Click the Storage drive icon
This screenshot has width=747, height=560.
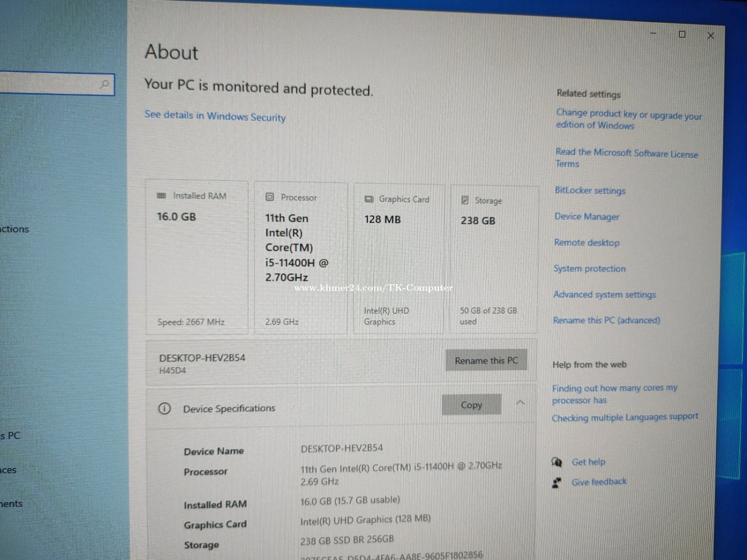(465, 201)
